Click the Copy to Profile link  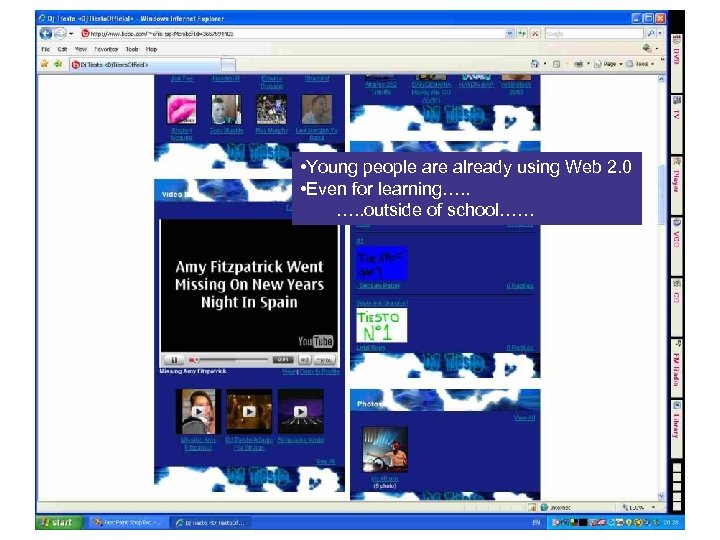click(319, 371)
